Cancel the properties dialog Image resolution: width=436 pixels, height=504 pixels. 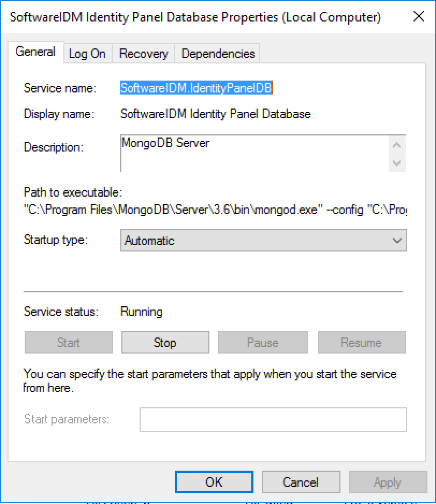click(301, 482)
